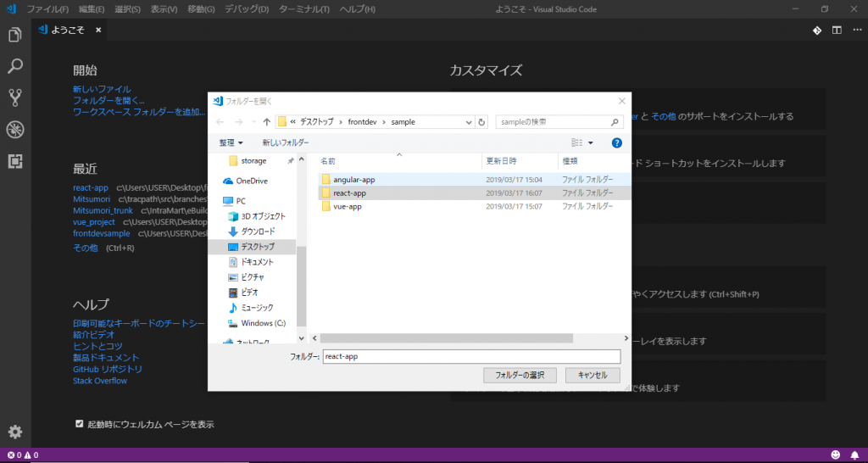This screenshot has height=463, width=868.
Task: Select Windows (C:) drive in navigation pane
Action: coord(257,322)
